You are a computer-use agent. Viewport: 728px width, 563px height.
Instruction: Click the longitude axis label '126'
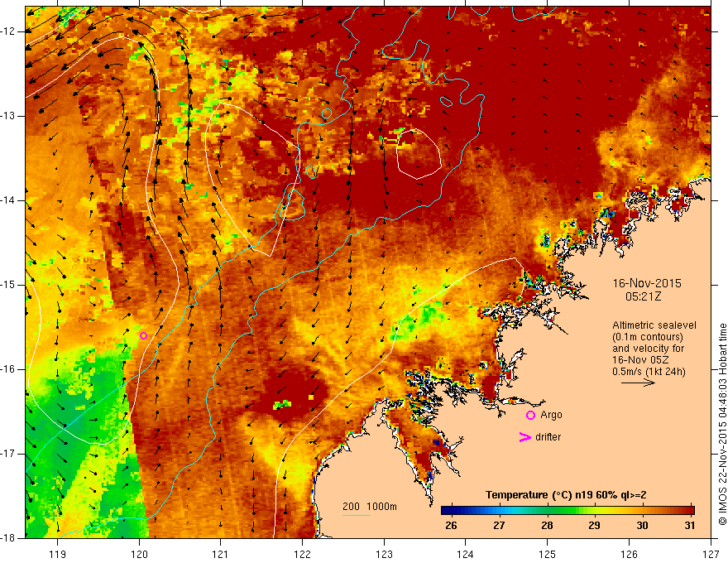(x=629, y=554)
